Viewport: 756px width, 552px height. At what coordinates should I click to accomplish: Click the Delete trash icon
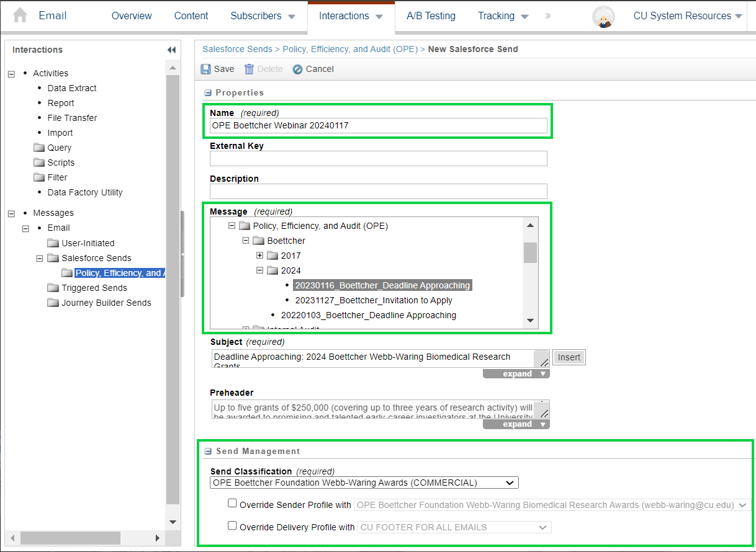click(x=249, y=69)
